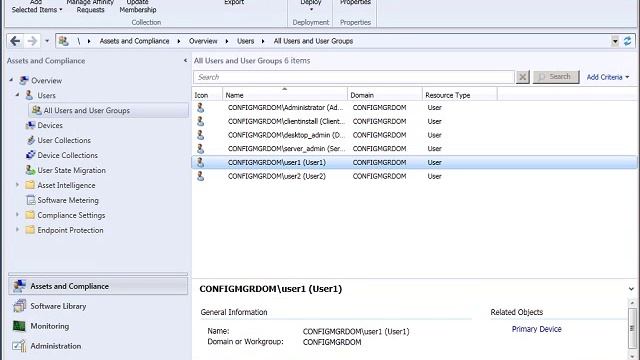Click the Overview node icon
This screenshot has width=640, height=360.
pos(24,80)
